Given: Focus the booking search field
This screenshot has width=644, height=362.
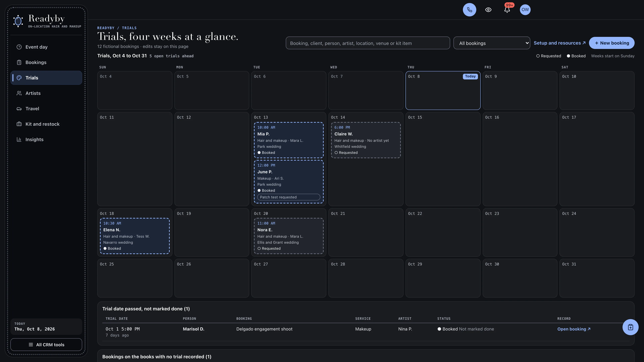Looking at the screenshot, I should pyautogui.click(x=368, y=43).
